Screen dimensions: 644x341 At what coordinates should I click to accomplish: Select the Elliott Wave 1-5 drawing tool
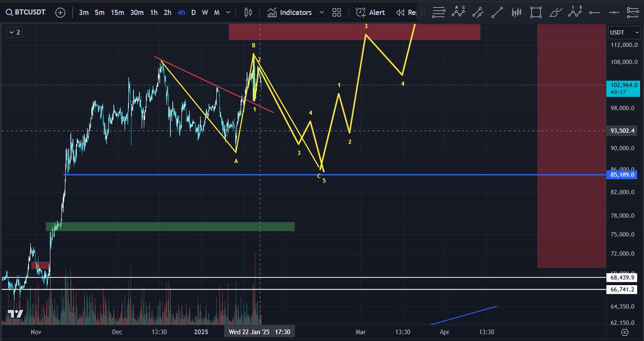pos(574,12)
